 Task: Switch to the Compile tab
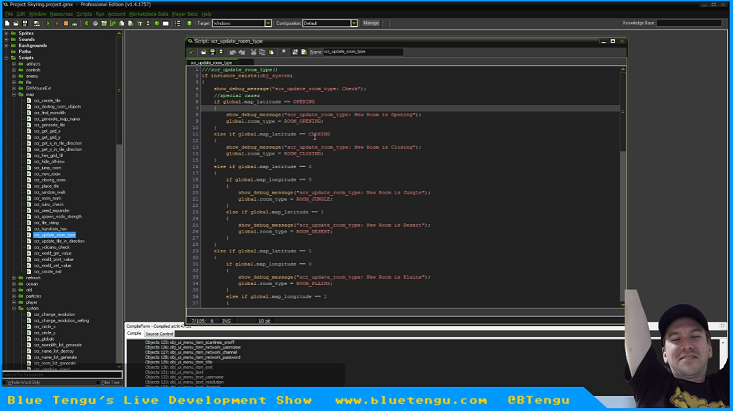click(134, 333)
